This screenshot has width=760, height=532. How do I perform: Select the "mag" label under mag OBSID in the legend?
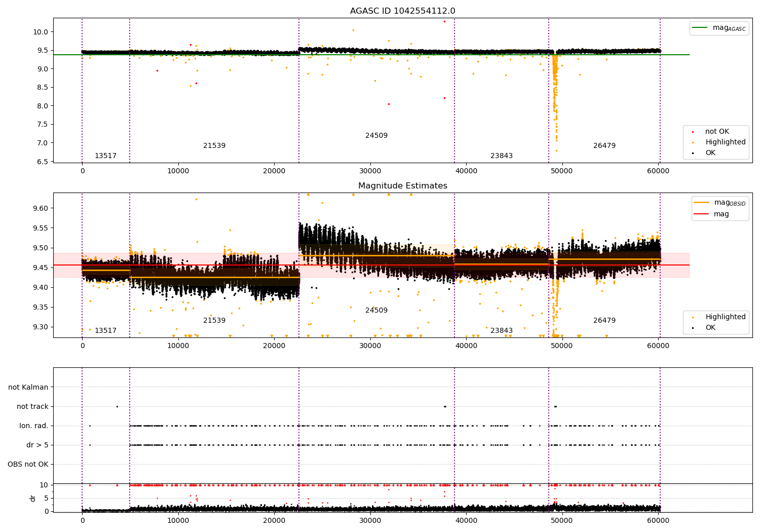click(x=721, y=214)
